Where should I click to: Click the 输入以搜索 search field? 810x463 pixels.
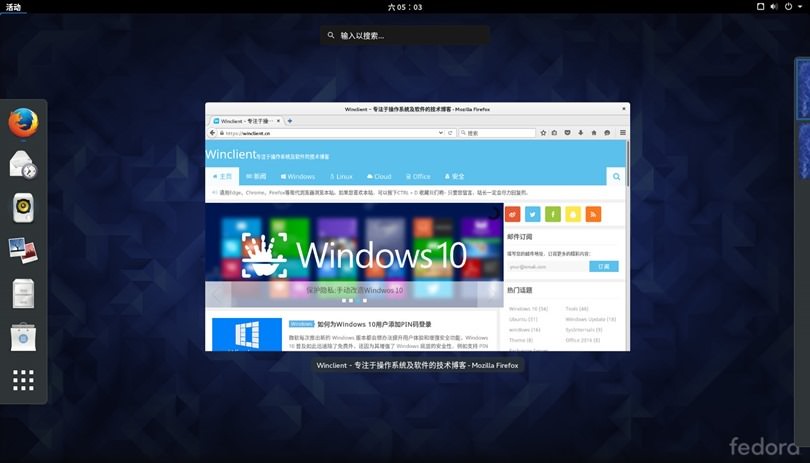pos(405,35)
